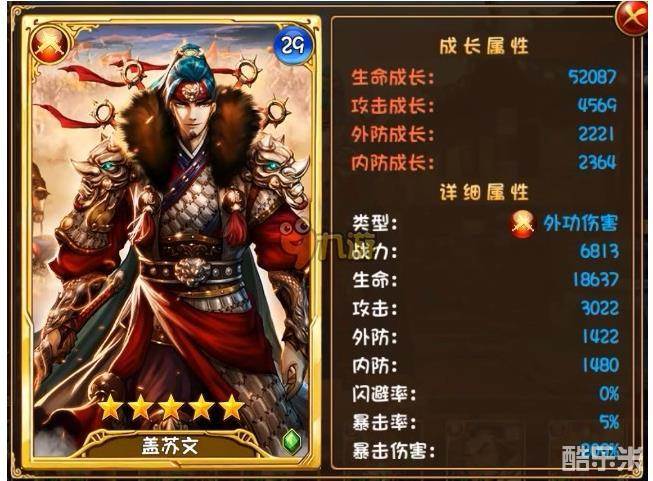Viewport: 653px width, 481px height.
Task: Click the 外功伤害 type link
Action: click(581, 224)
